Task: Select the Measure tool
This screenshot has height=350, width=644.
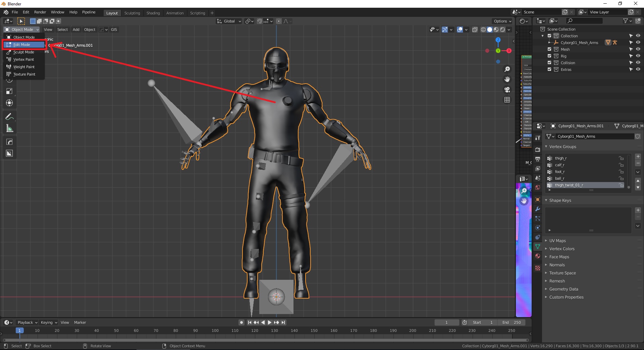Action: point(9,128)
